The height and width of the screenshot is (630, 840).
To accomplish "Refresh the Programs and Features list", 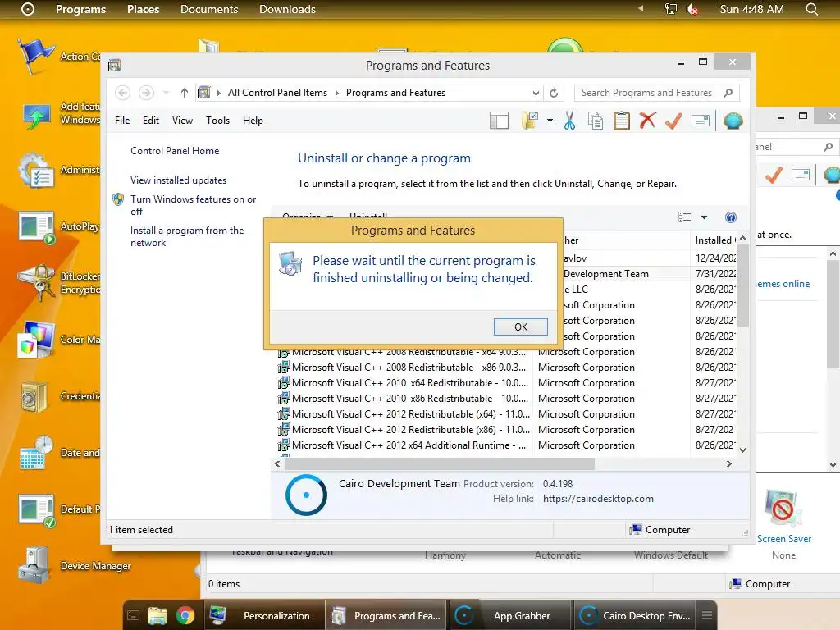I will coord(554,93).
